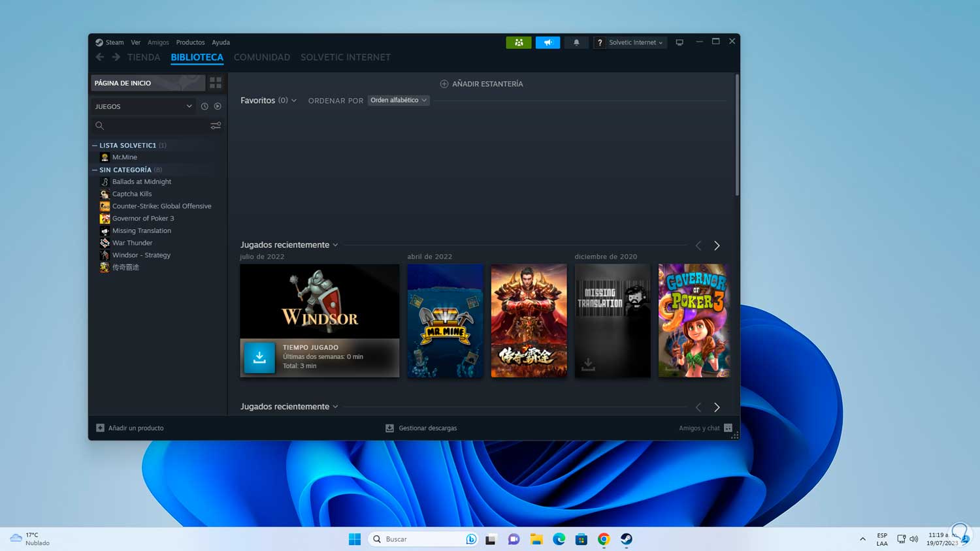The width and height of the screenshot is (980, 551).
Task: Open the notifications bell
Action: click(576, 42)
